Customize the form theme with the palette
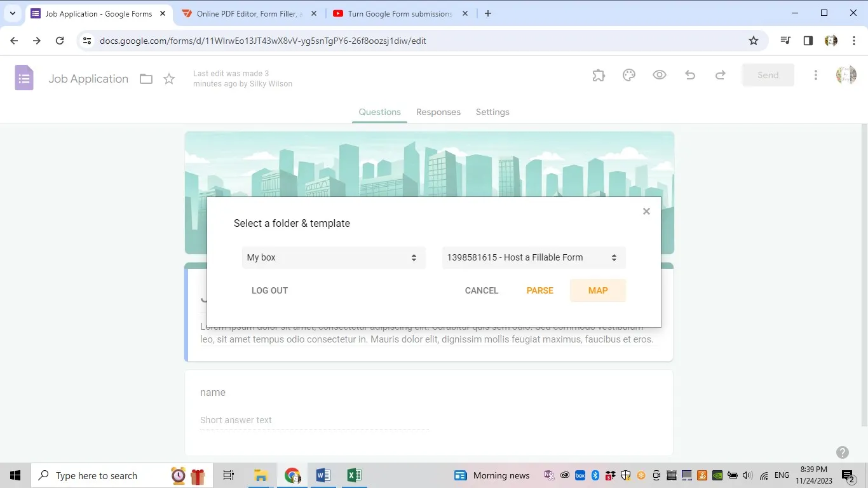Viewport: 868px width, 488px height. (x=628, y=74)
